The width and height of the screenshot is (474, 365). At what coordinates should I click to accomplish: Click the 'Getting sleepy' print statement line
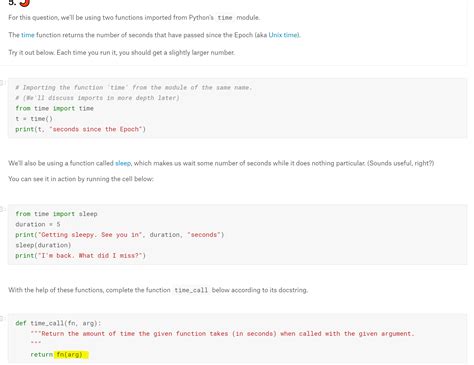coord(120,235)
